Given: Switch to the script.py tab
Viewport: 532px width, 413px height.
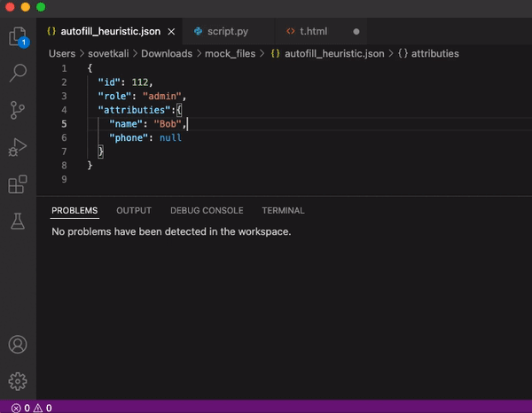Looking at the screenshot, I should coord(228,32).
